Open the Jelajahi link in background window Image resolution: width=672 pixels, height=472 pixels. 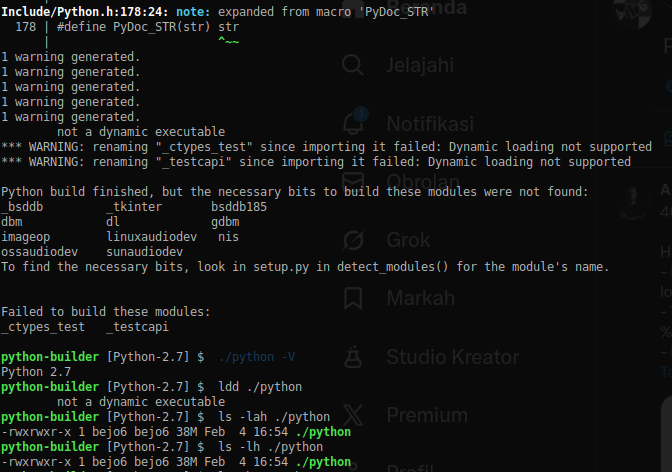[x=420, y=65]
